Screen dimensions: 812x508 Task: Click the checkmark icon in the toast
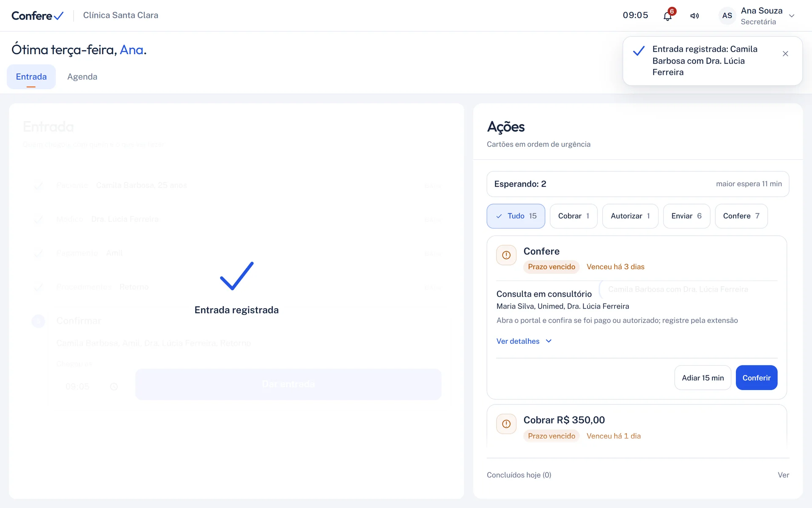(x=639, y=51)
